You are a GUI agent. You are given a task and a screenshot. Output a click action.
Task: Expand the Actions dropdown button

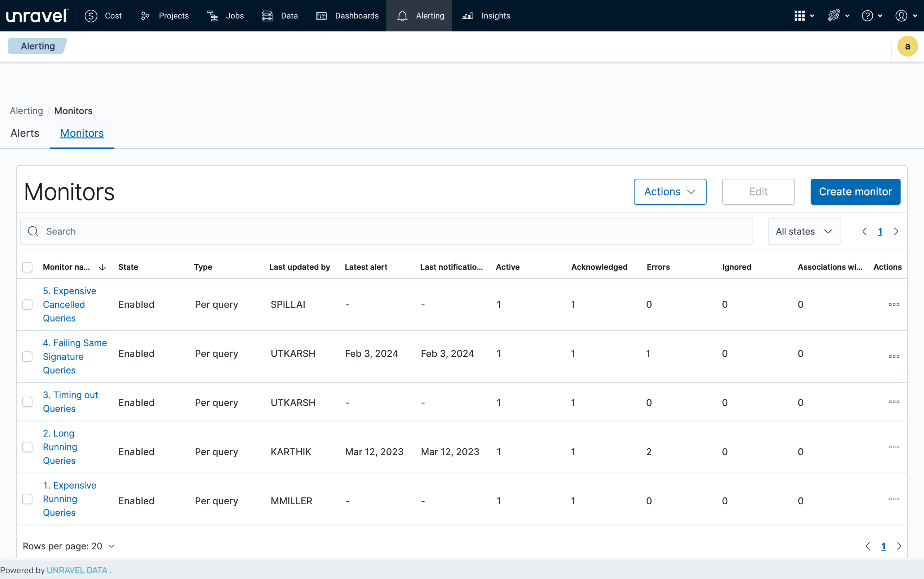[x=670, y=191]
